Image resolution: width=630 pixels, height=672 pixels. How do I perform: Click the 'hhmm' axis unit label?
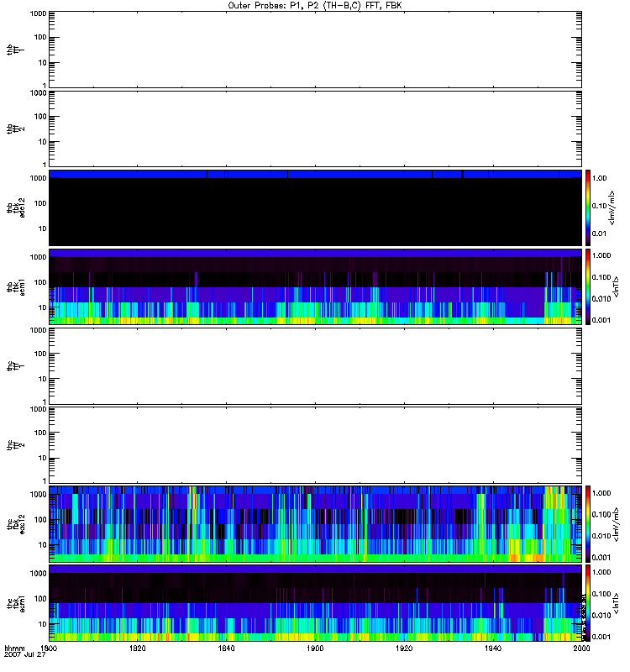pyautogui.click(x=14, y=649)
